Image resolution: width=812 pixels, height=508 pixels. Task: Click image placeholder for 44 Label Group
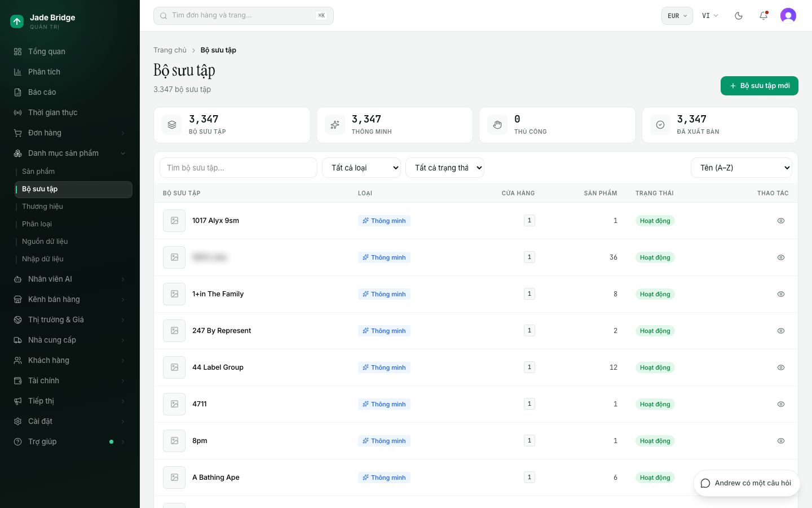coord(174,367)
